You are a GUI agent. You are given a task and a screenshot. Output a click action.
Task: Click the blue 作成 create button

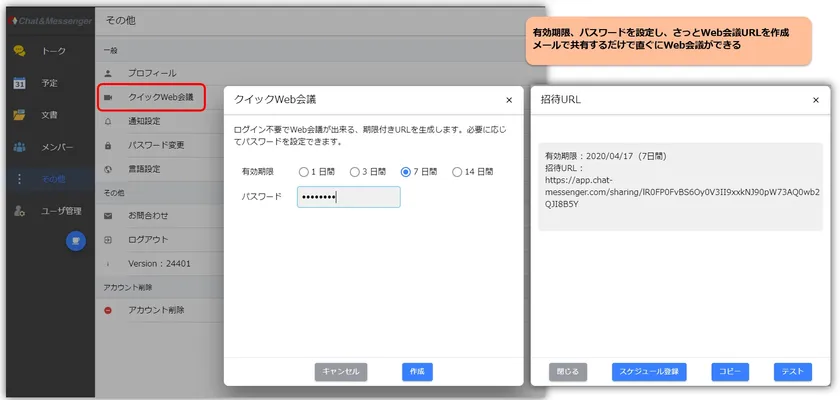coord(417,372)
